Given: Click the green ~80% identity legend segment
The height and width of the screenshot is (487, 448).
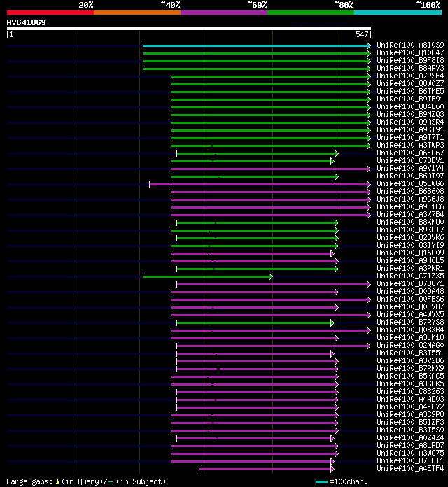Looking at the screenshot, I should pos(311,13).
